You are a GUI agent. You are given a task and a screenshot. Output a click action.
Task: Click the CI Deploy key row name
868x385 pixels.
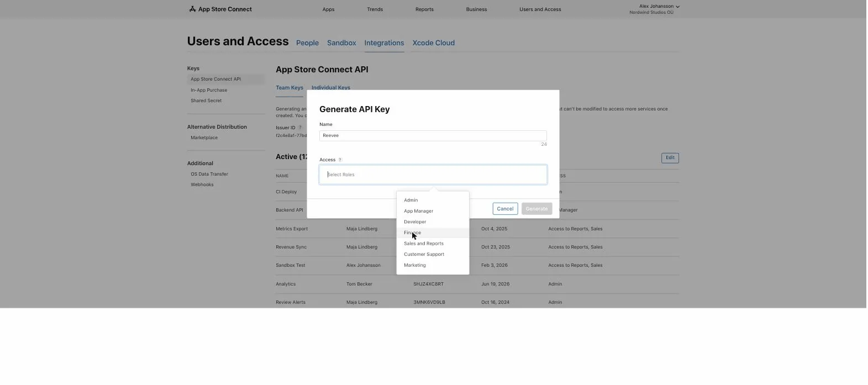click(286, 192)
